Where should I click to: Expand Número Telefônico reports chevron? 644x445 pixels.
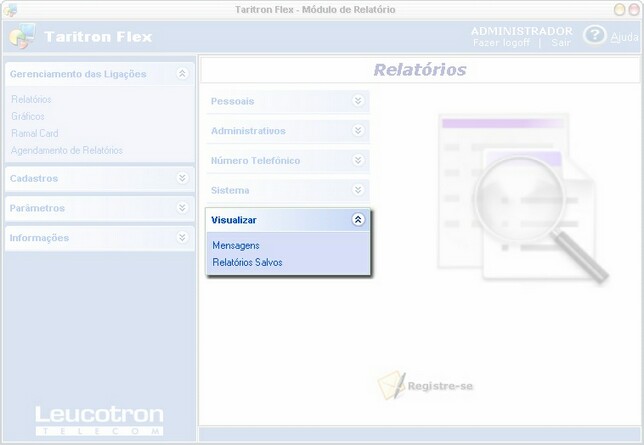tap(358, 160)
